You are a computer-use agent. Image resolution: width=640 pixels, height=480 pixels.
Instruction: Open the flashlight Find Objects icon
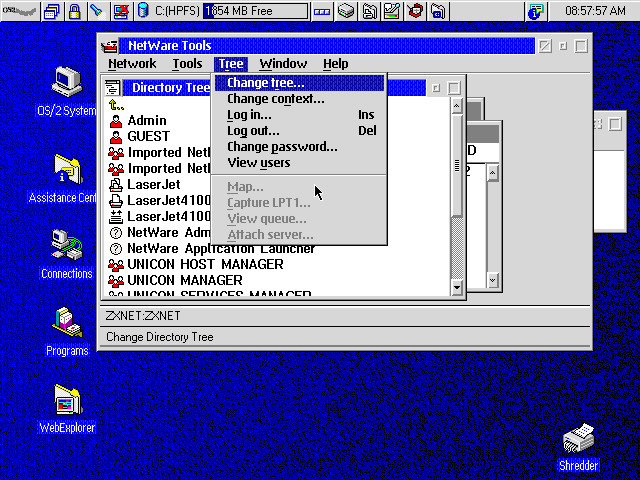tap(98, 11)
